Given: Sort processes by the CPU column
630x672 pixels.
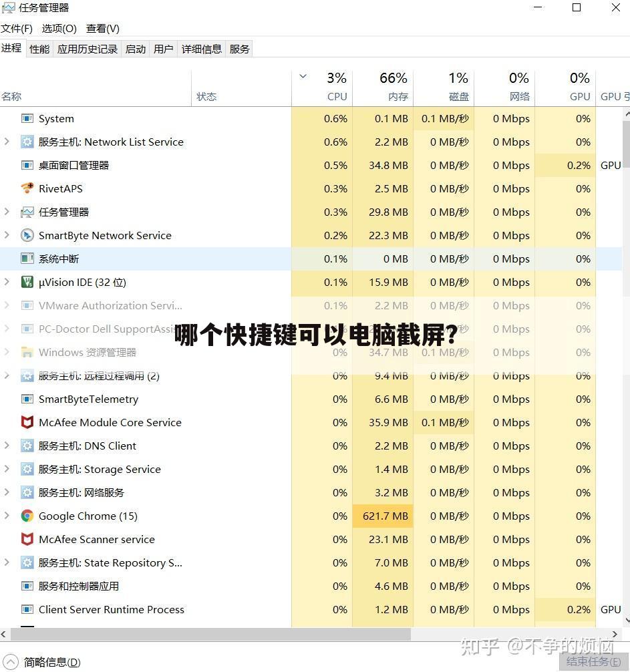Looking at the screenshot, I should [322, 88].
